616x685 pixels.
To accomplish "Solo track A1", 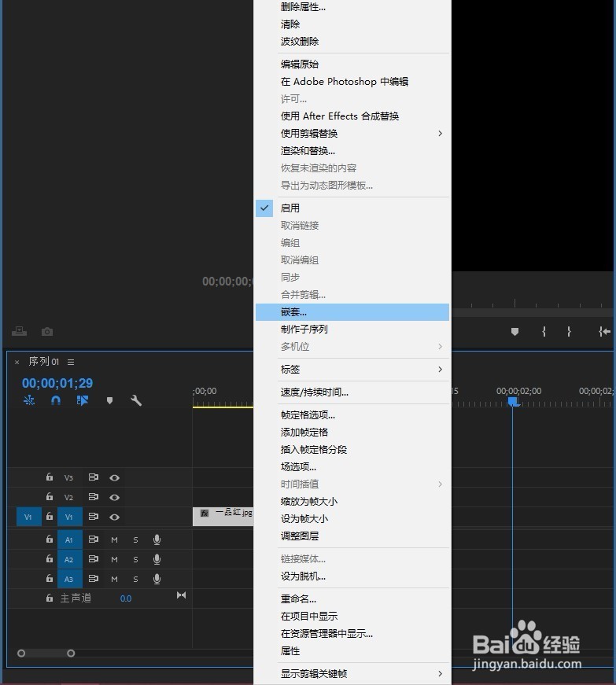I will (x=135, y=540).
